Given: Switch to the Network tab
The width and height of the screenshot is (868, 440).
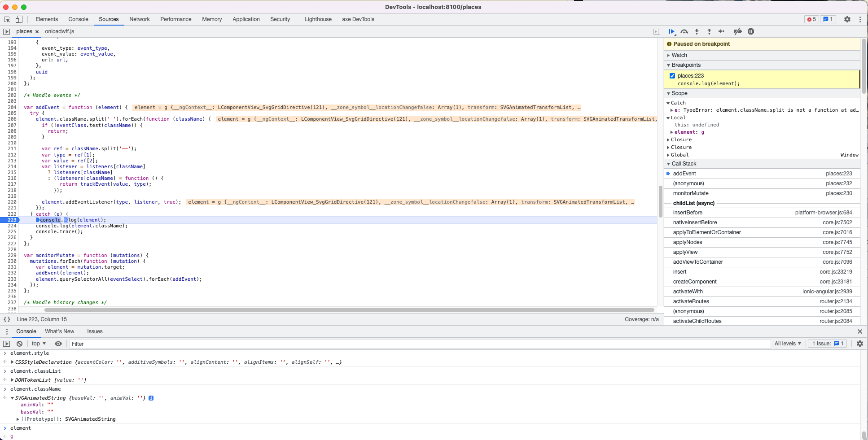Looking at the screenshot, I should (139, 19).
